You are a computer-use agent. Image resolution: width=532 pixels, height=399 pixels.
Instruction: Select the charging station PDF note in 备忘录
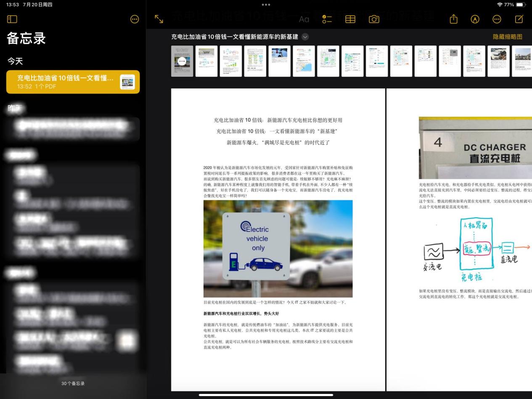click(73, 82)
